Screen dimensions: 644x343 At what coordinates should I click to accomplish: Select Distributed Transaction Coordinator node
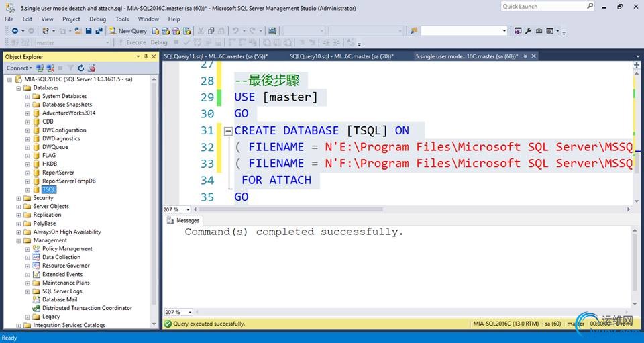pyautogui.click(x=87, y=308)
